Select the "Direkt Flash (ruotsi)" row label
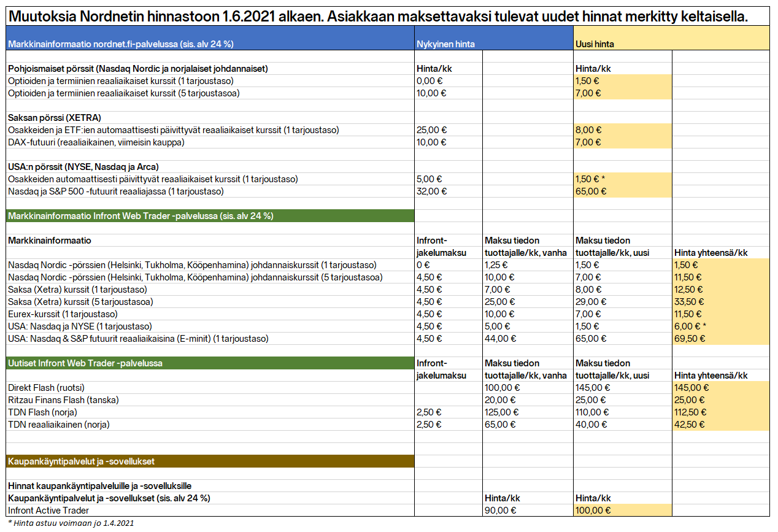 (46, 388)
